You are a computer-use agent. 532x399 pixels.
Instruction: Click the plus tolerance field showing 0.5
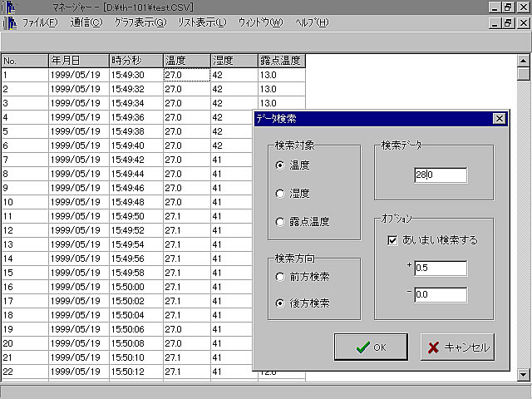[441, 268]
